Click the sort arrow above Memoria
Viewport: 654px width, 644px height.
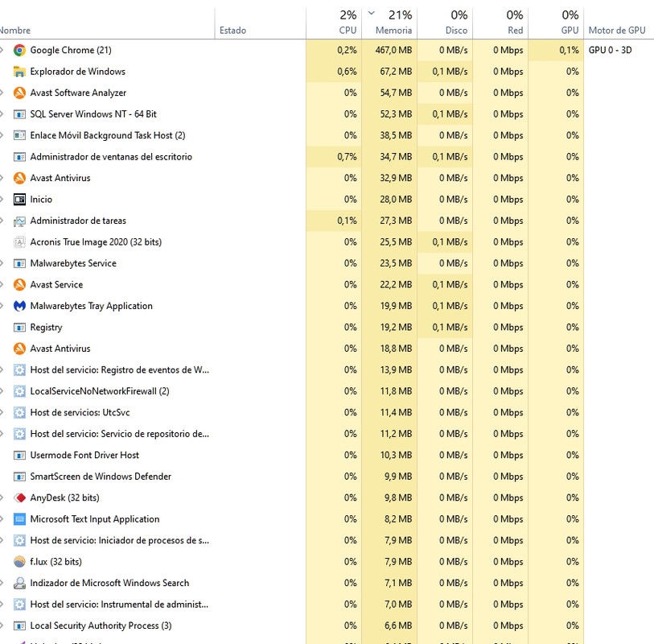point(371,14)
